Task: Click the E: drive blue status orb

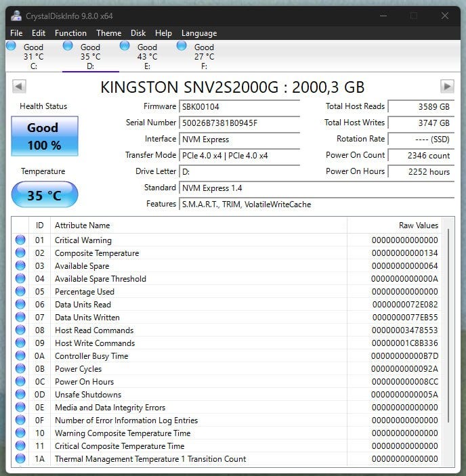Action: [x=125, y=46]
